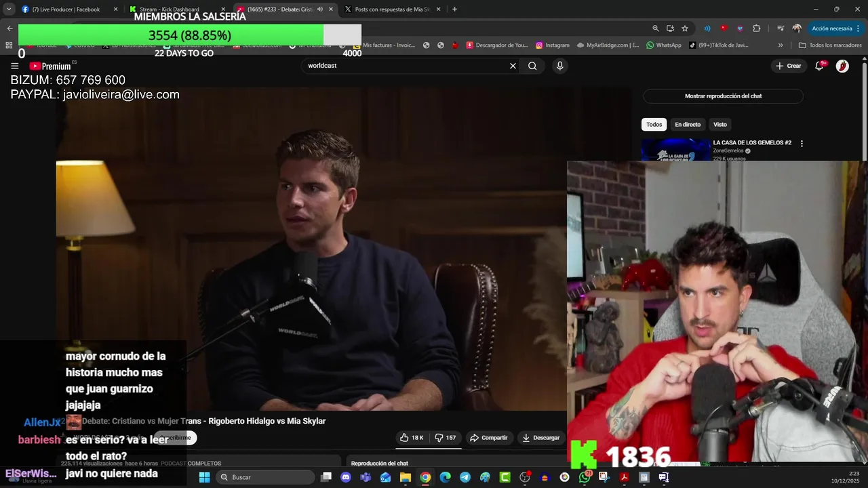Open the Chrome extensions puzzle icon
The image size is (868, 488).
click(757, 28)
